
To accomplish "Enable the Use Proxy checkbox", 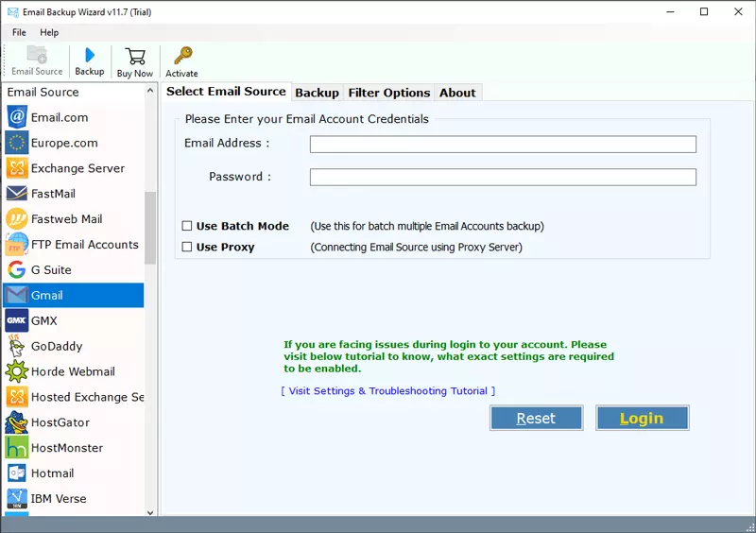I will tap(187, 247).
